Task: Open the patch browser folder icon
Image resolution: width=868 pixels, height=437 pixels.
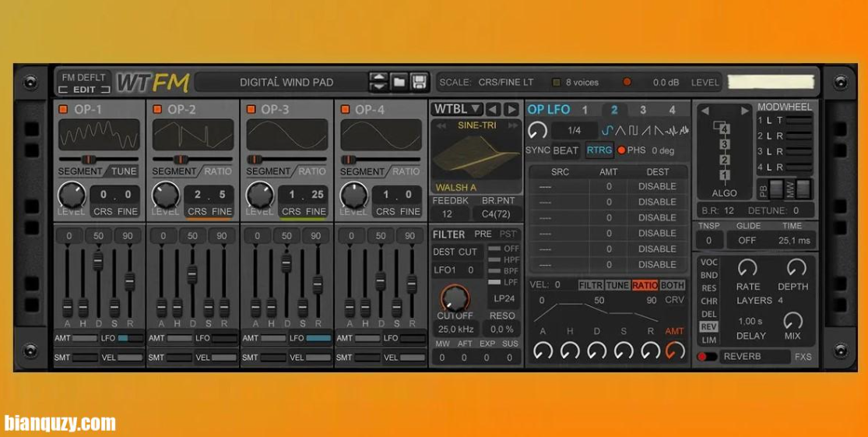Action: click(399, 82)
